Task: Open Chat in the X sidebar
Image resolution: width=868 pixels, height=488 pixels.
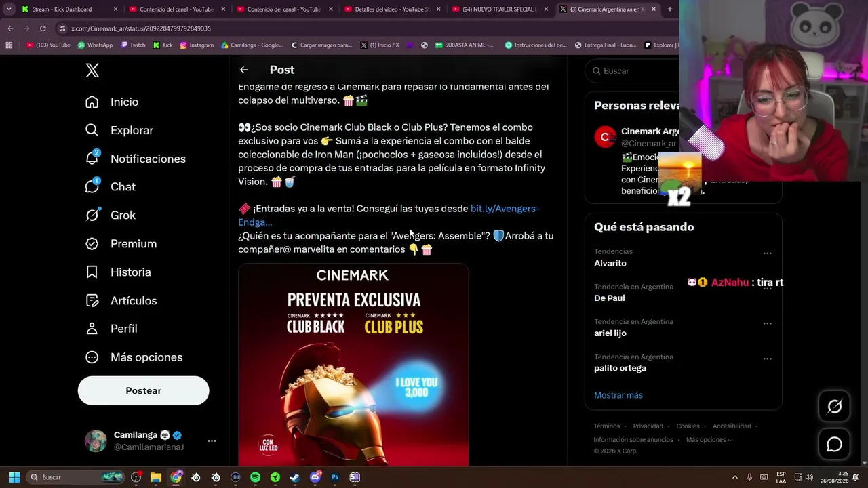Action: [111, 186]
